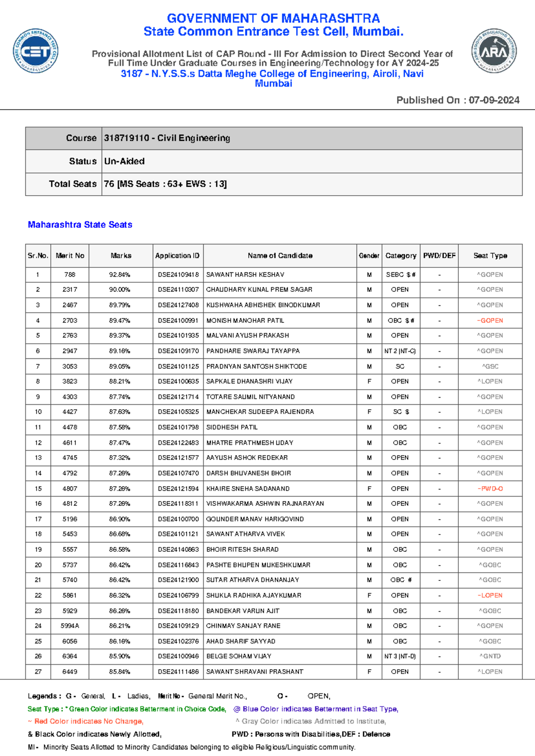Image resolution: width=535 pixels, height=756 pixels.
Task: Select application ID DSE24101121
Action: (x=178, y=534)
